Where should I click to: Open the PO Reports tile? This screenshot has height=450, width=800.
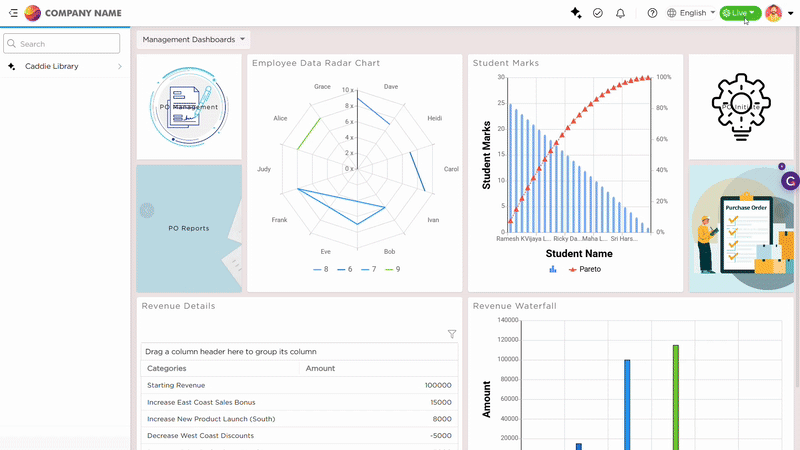[189, 228]
